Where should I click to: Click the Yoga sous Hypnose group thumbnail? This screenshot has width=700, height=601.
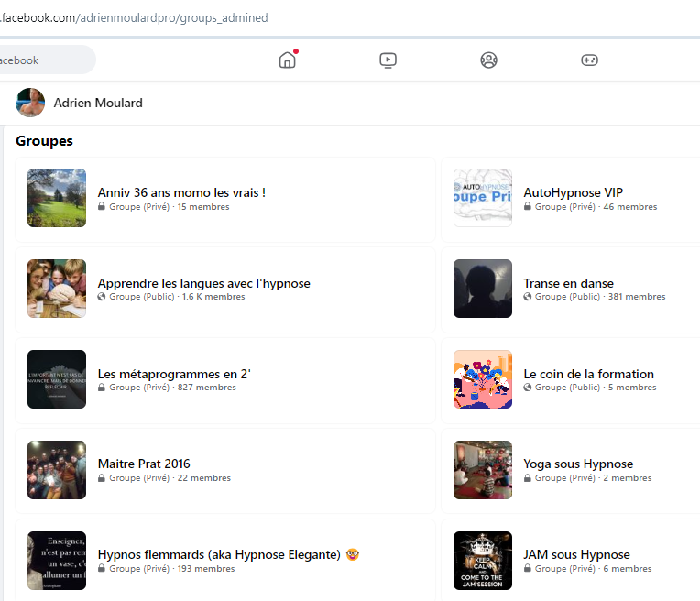click(483, 470)
